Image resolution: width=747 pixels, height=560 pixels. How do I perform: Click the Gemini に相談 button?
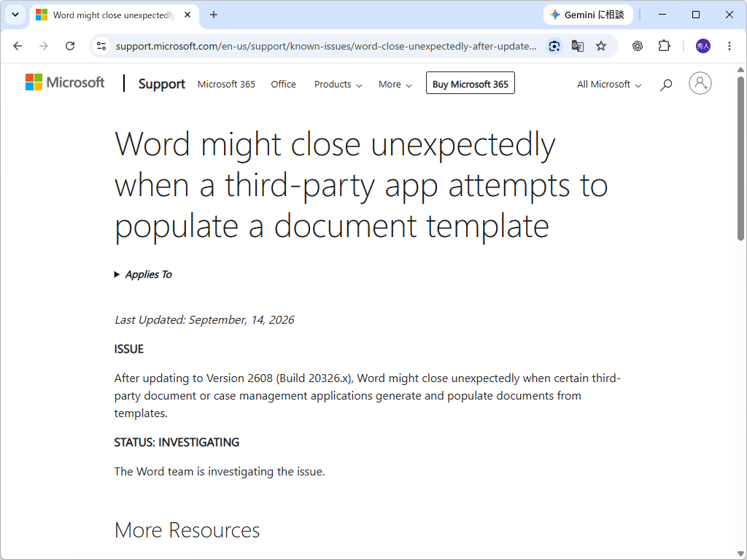click(589, 15)
